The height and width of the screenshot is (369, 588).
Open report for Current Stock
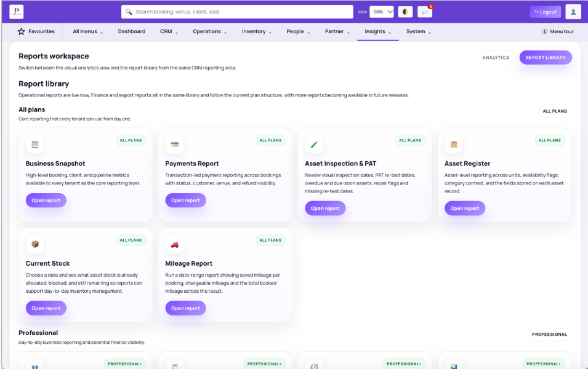click(x=46, y=308)
